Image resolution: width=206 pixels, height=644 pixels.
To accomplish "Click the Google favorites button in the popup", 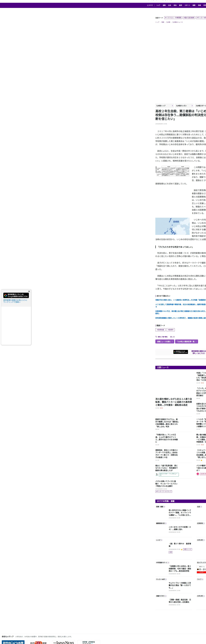I will point(16,295).
